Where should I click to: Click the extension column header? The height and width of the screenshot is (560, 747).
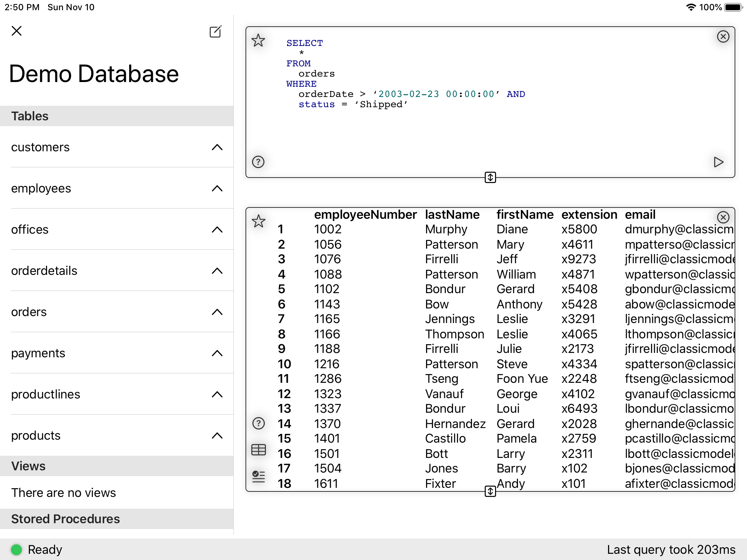589,215
